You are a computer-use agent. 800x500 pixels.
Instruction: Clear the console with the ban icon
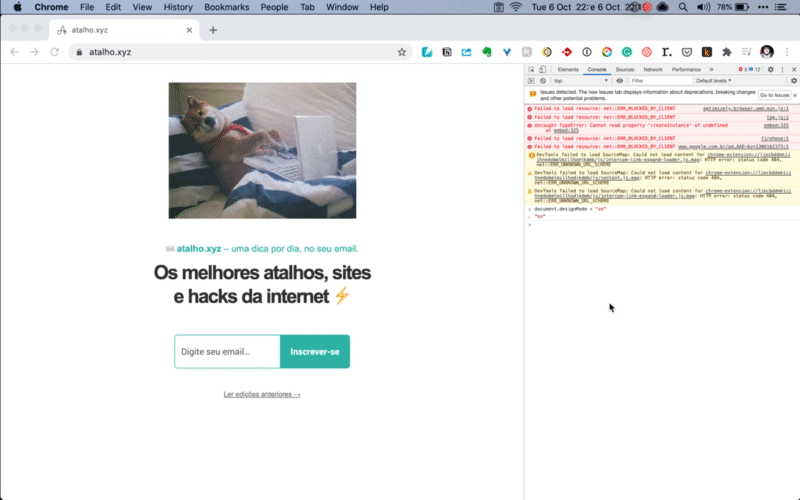543,81
